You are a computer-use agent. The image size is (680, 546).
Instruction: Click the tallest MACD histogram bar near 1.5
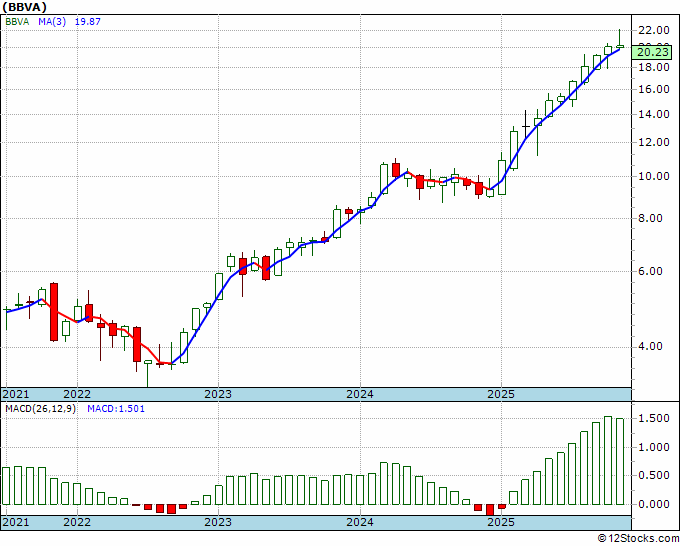[608, 461]
